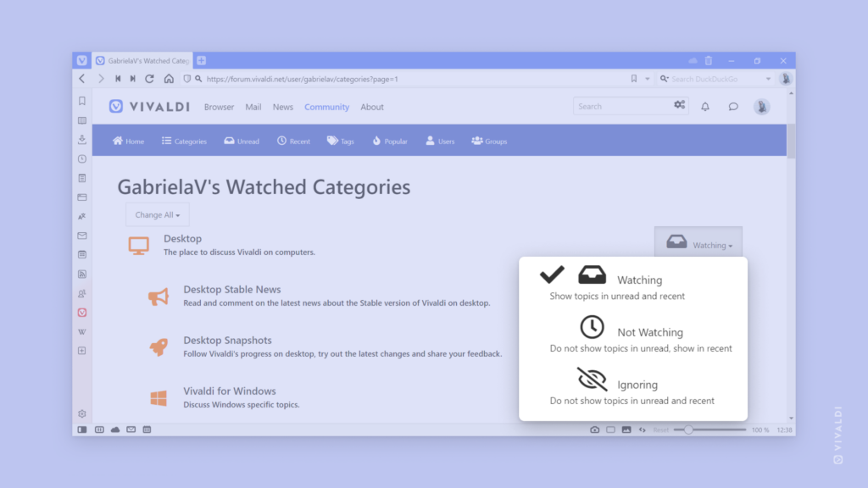Viewport: 868px width, 488px height.
Task: Toggle the sidebar panel from status bar
Action: pyautogui.click(x=82, y=430)
